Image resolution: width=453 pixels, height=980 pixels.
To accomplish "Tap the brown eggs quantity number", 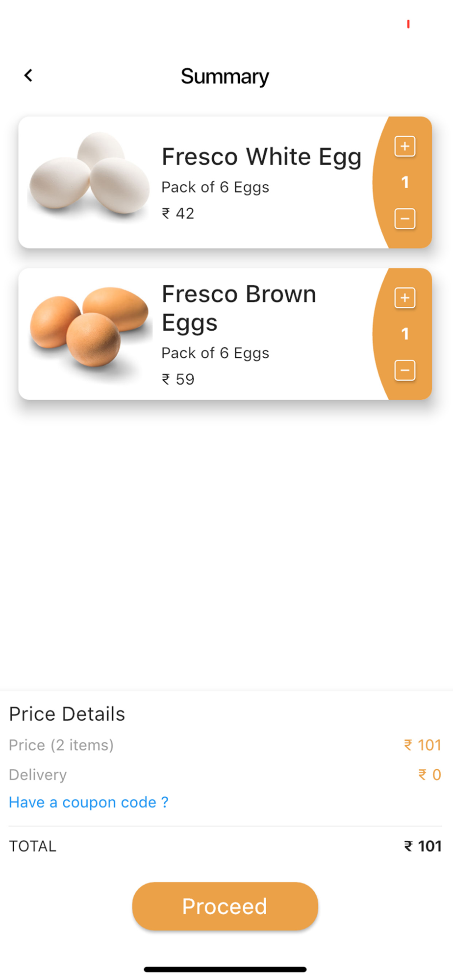I will click(x=405, y=334).
